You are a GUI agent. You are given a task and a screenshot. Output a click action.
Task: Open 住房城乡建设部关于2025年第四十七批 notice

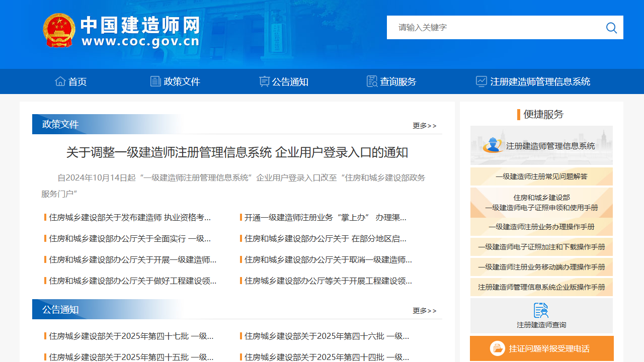click(127, 336)
